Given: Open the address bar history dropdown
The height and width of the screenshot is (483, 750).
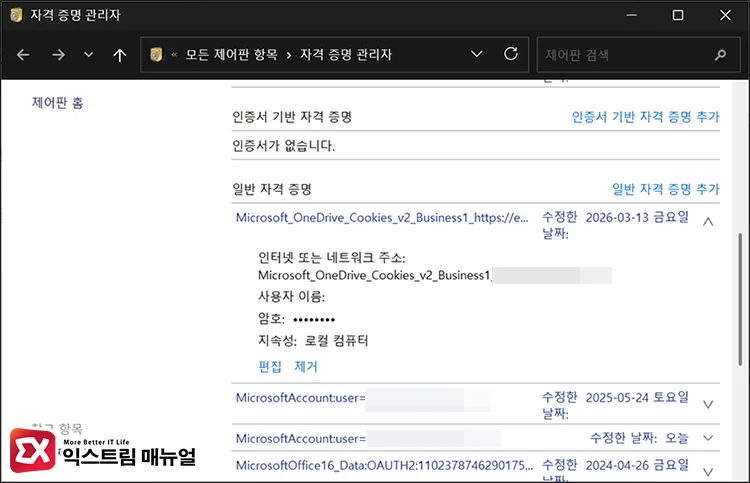Looking at the screenshot, I should 476,54.
